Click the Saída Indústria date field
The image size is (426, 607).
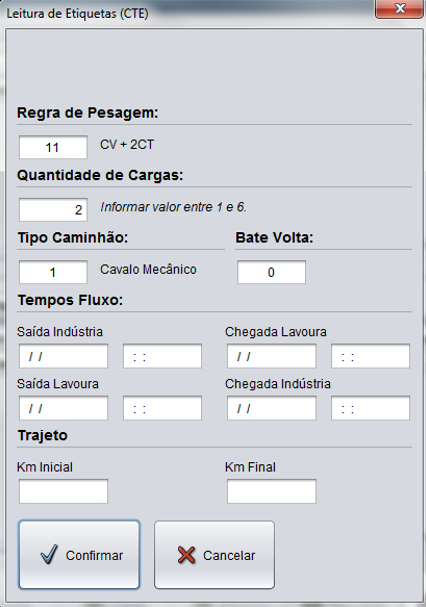pos(64,356)
